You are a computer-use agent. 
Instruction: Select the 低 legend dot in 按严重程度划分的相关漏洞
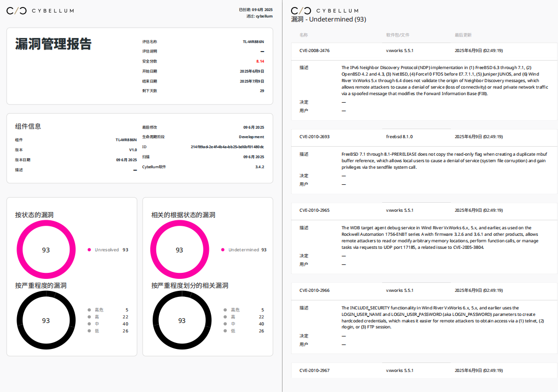tap(225, 331)
